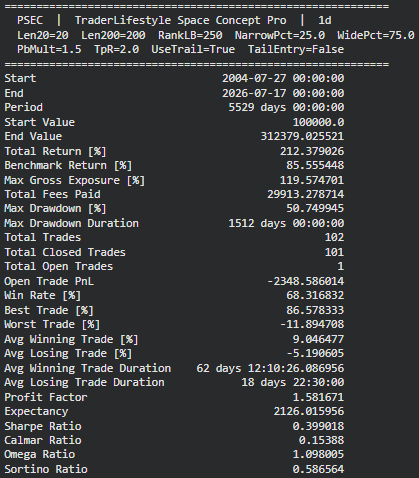Click the Benchmark Return value 85.555448
Viewport: 419px width, 478px height.
click(x=315, y=165)
